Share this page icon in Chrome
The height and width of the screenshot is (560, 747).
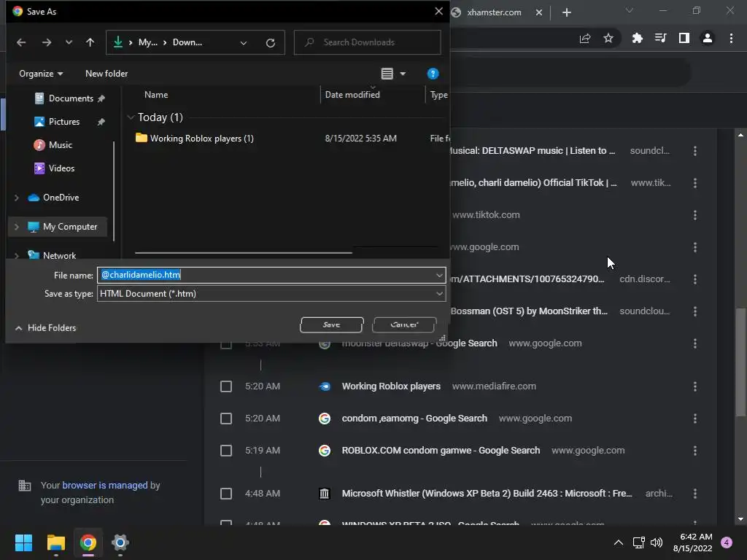pos(585,38)
